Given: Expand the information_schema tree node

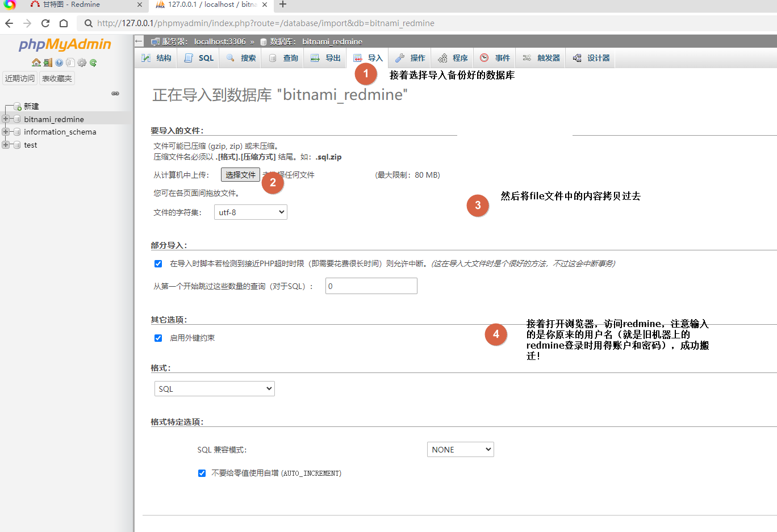Looking at the screenshot, I should [x=6, y=132].
